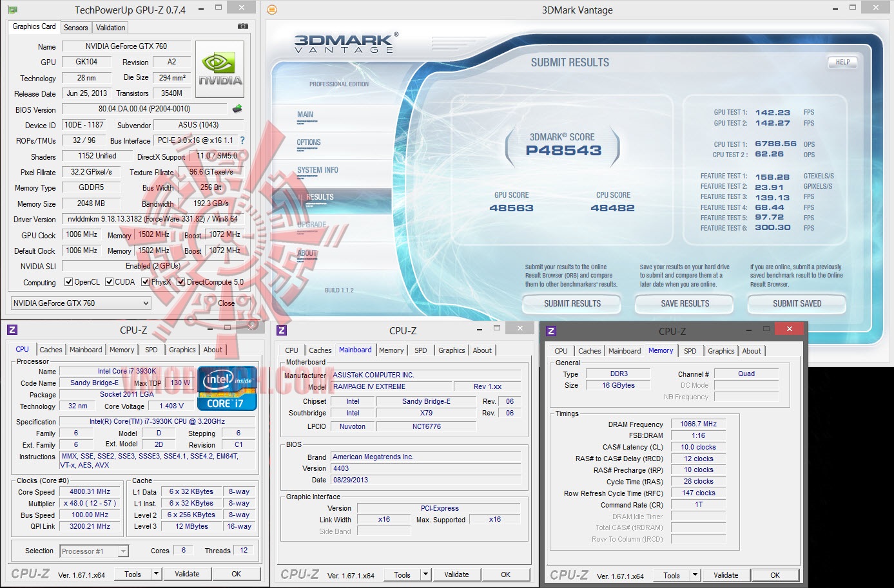Click the NVIDIA logo in GPU-Z
Screen dimensions: 894x588
pos(220,70)
